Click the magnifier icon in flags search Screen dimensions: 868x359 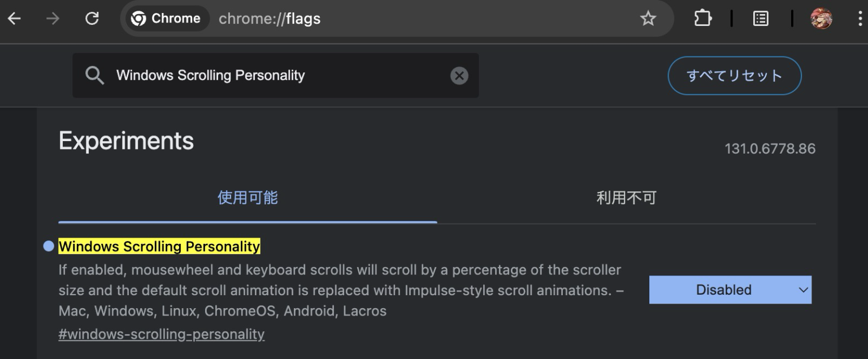click(94, 75)
